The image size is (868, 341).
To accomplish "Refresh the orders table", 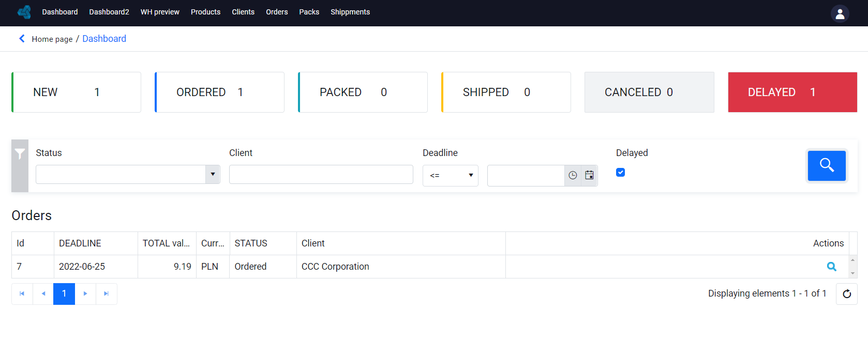I will coord(847,294).
